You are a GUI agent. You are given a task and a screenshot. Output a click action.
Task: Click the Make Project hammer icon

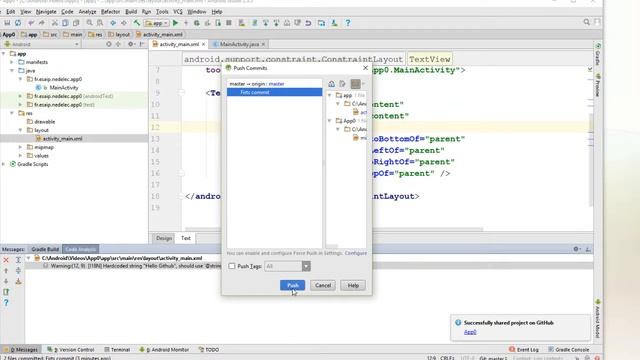coord(136,23)
